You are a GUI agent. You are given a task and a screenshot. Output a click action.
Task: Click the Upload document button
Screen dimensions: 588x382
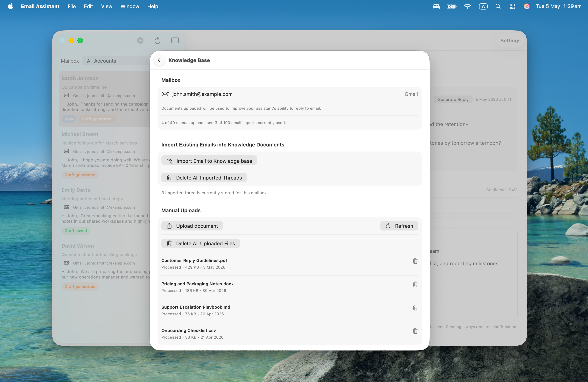[x=192, y=226]
